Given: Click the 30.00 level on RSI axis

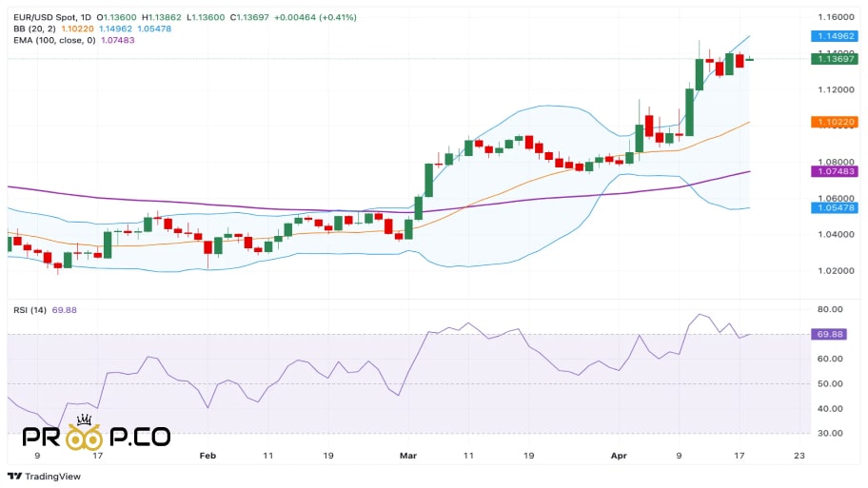Looking at the screenshot, I should click(831, 433).
